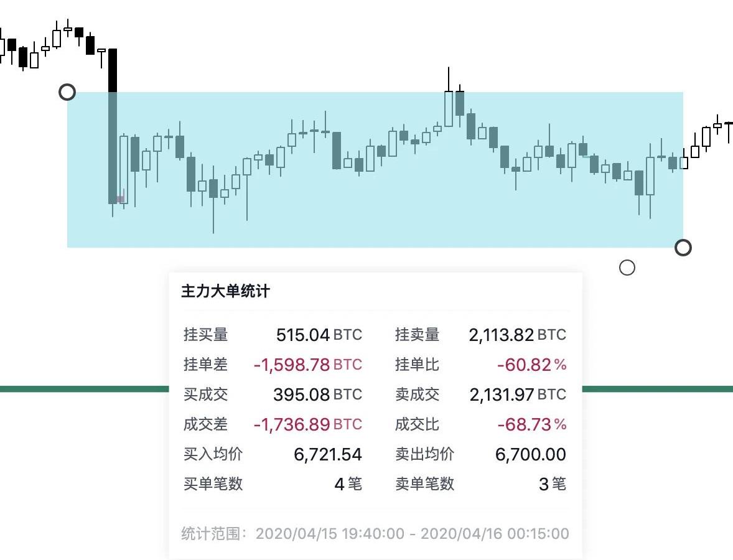This screenshot has width=733, height=560.
Task: Click the 买成交 value 395.08 BTC
Action: (317, 394)
